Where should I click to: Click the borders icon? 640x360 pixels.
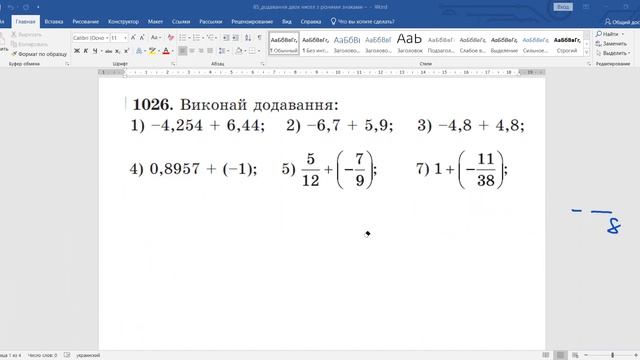pos(252,51)
